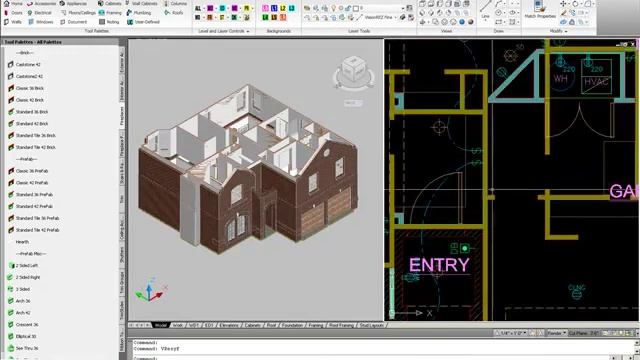Viewport: 640px width, 360px height.
Task: Select the Move tool in Modify panel
Action: (x=564, y=4)
